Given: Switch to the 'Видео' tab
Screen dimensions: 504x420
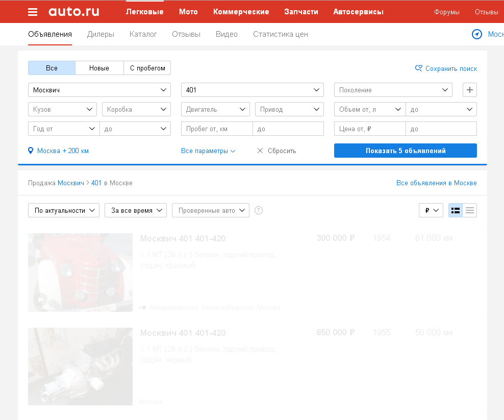Looking at the screenshot, I should pyautogui.click(x=226, y=34).
